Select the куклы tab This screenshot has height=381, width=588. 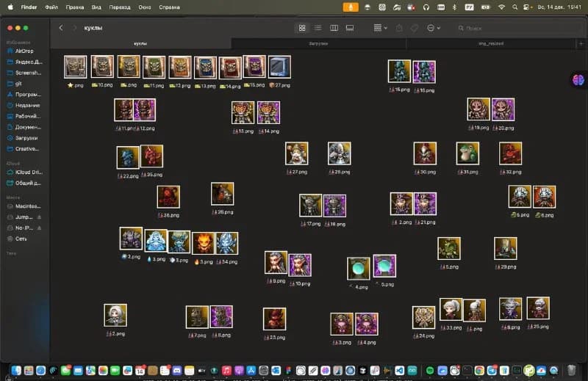tap(140, 44)
